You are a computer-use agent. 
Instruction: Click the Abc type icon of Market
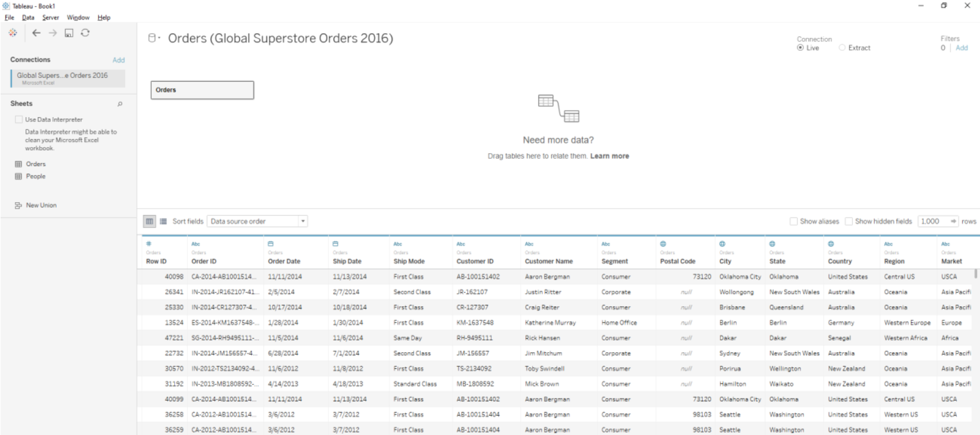pos(946,244)
